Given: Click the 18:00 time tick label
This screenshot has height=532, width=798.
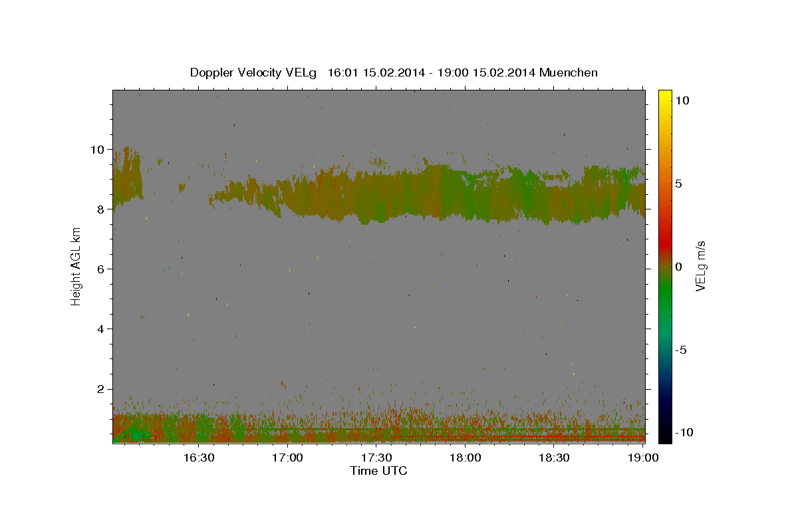Looking at the screenshot, I should click(465, 458).
